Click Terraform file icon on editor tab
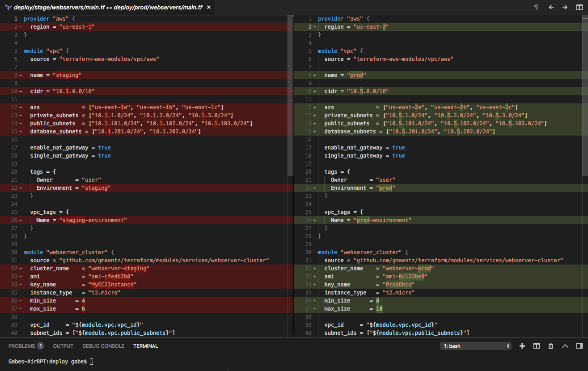Image resolution: width=588 pixels, height=371 pixels. point(8,7)
